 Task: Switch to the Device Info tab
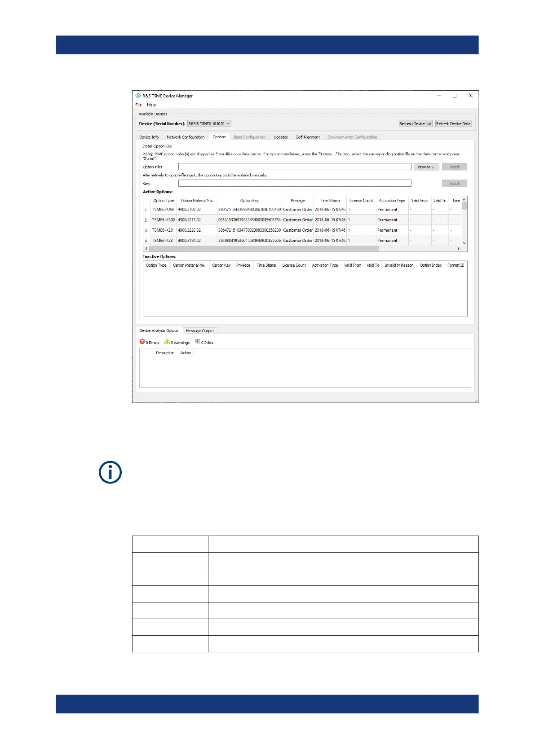click(x=149, y=137)
